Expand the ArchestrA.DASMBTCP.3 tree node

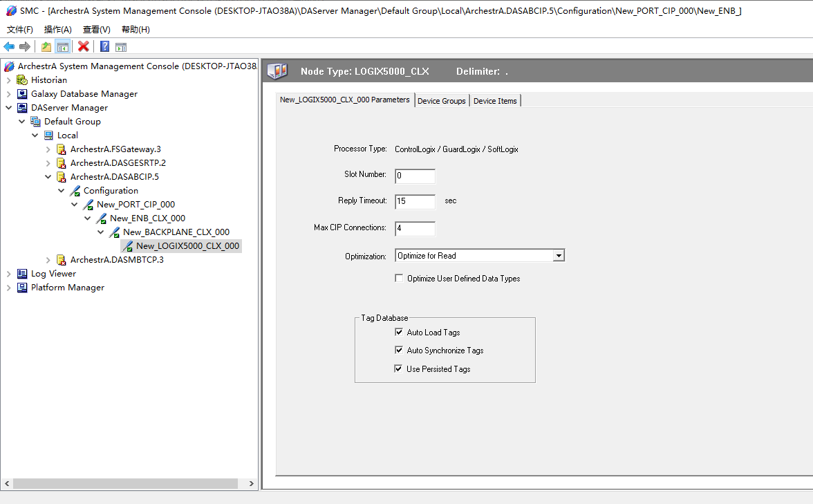[48, 259]
